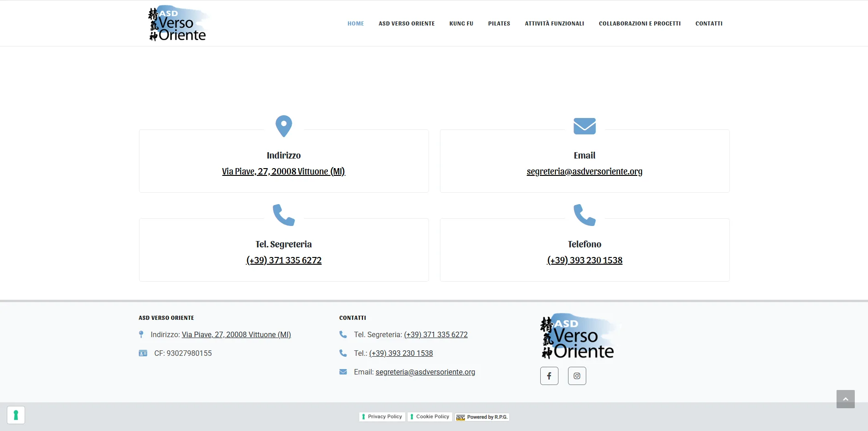
Task: Open the Instagram social icon in footer
Action: point(577,376)
